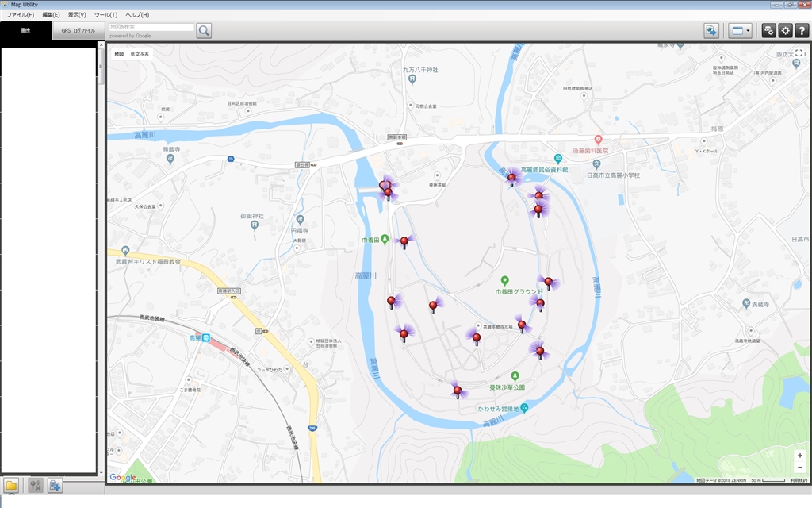
Task: Select the photo pin just below the 巾着田グラウンド label
Action: click(x=539, y=304)
